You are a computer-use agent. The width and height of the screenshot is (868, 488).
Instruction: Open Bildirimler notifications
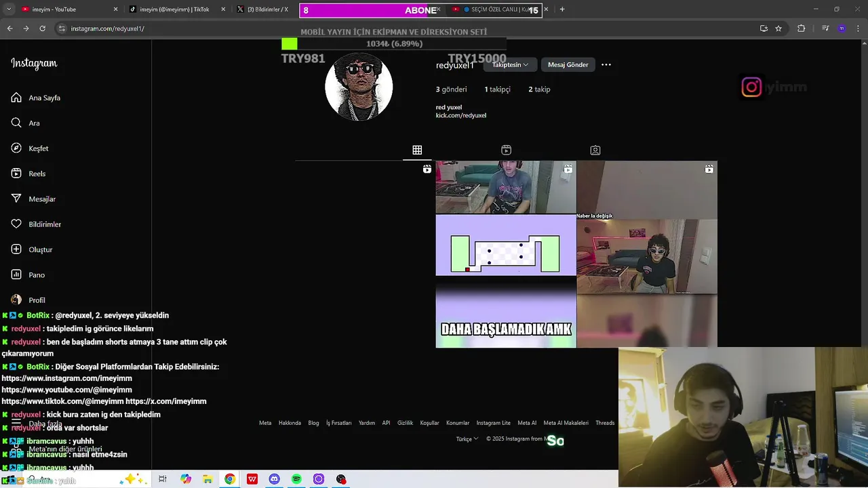[x=36, y=224]
